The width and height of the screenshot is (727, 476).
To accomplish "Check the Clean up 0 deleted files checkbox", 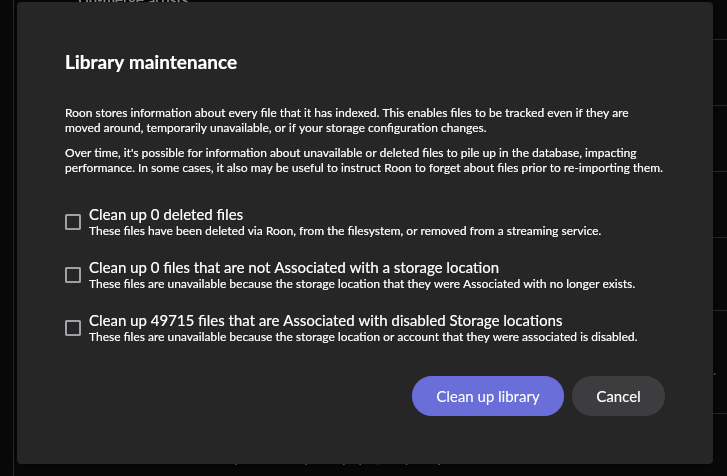I will [x=73, y=222].
